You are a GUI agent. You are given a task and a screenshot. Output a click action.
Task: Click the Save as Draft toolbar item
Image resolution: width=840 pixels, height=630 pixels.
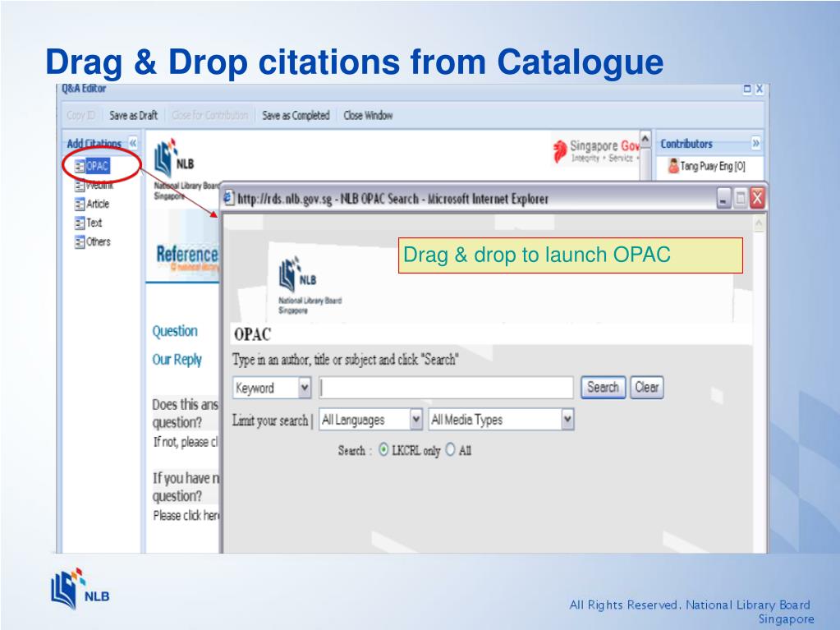tap(133, 115)
